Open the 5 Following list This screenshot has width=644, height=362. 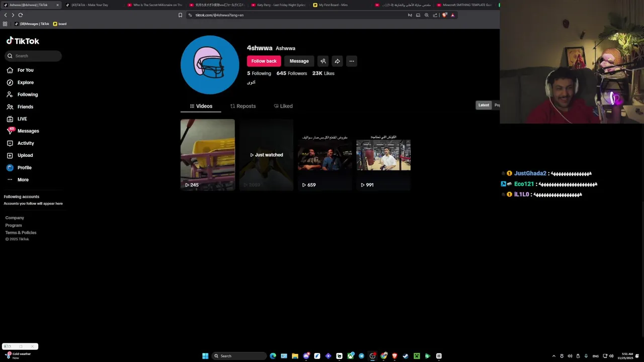click(259, 73)
